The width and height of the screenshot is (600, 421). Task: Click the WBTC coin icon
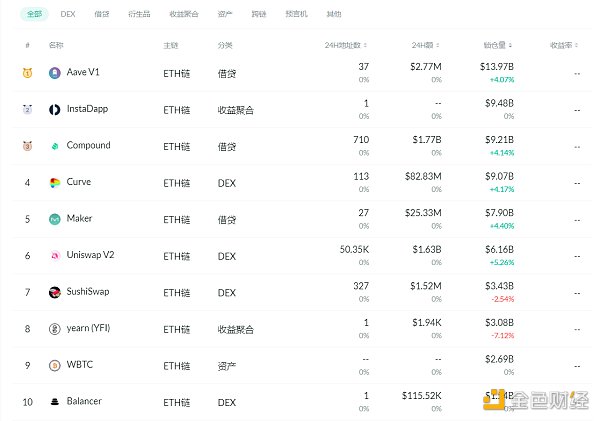pyautogui.click(x=54, y=365)
